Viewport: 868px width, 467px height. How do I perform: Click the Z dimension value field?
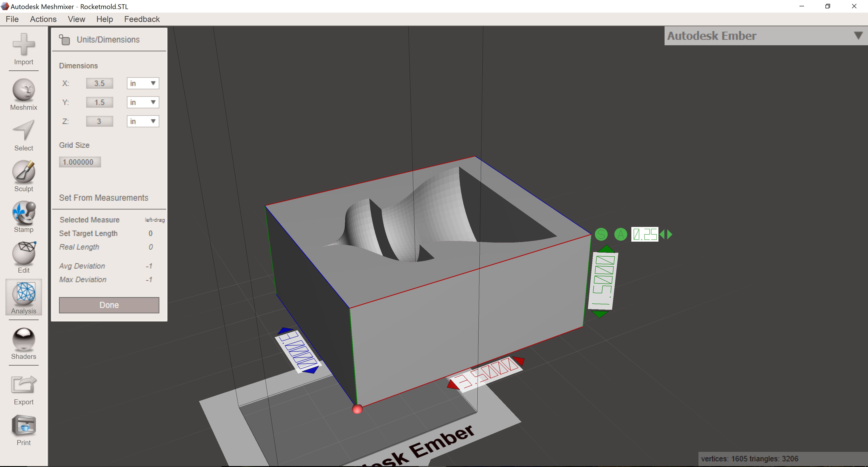[x=99, y=121]
